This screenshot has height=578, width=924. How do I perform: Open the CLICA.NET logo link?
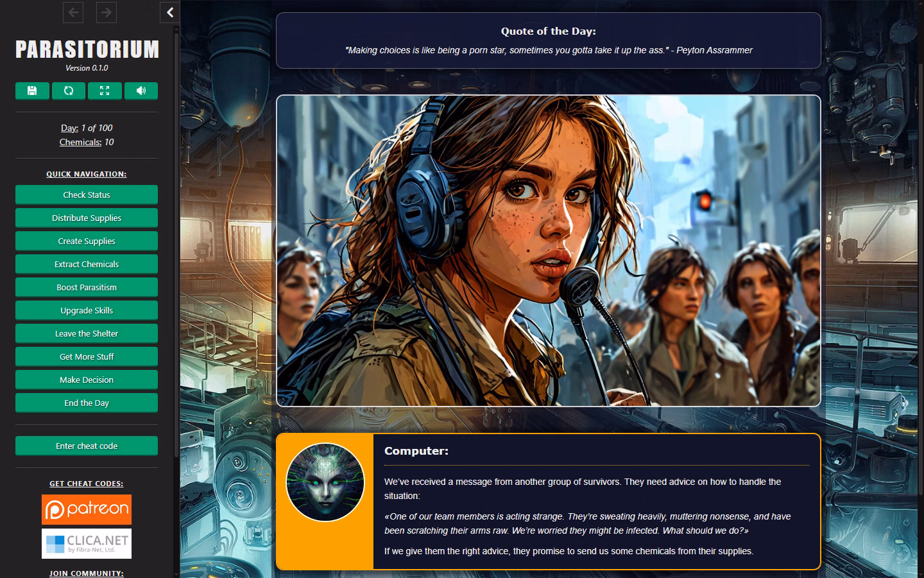coord(87,543)
